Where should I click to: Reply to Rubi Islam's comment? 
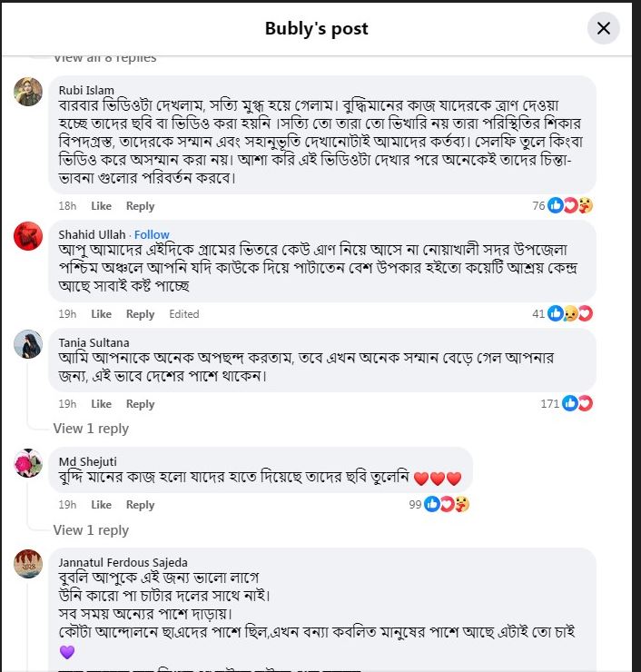click(140, 206)
